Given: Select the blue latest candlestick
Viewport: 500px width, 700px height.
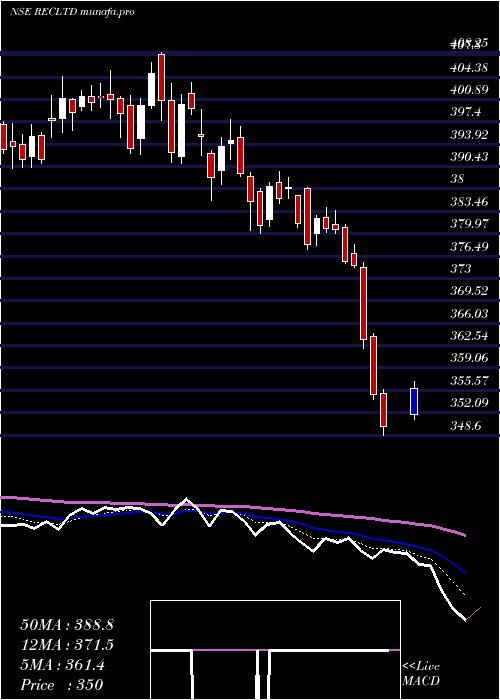Looking at the screenshot, I should pos(414,400).
